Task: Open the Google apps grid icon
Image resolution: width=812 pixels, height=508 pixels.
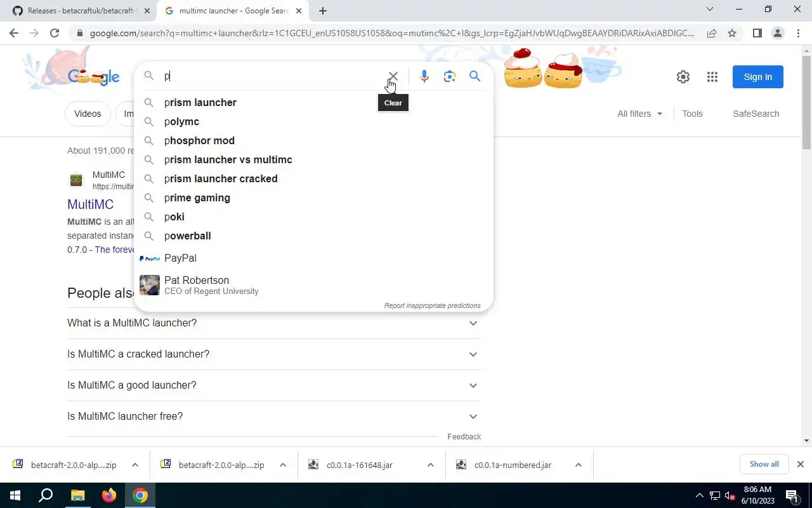Action: [712, 77]
